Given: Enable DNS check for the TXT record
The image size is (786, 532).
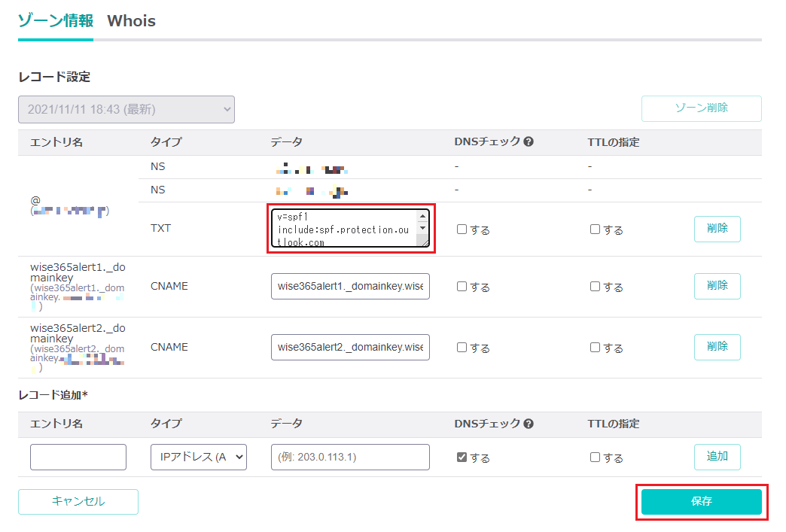Looking at the screenshot, I should tap(462, 230).
